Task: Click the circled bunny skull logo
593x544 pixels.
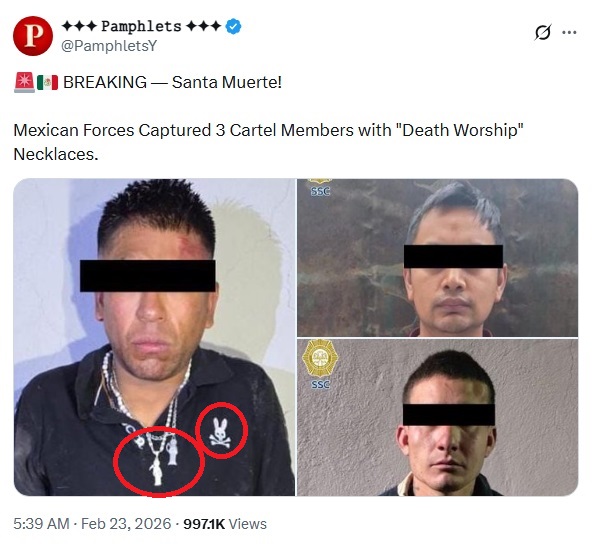Action: tap(221, 431)
